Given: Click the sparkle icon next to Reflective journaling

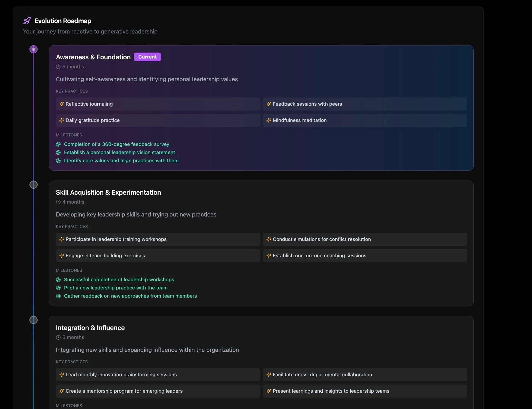Looking at the screenshot, I should click(62, 104).
